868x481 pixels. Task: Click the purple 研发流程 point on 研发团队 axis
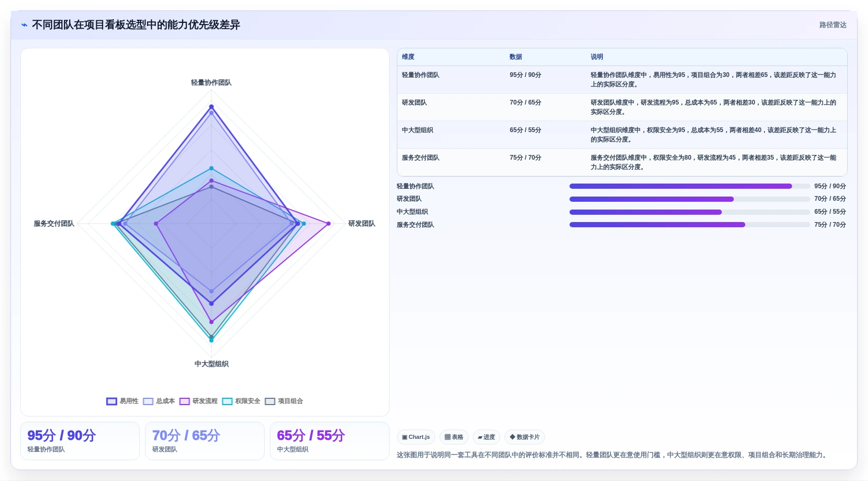click(328, 224)
